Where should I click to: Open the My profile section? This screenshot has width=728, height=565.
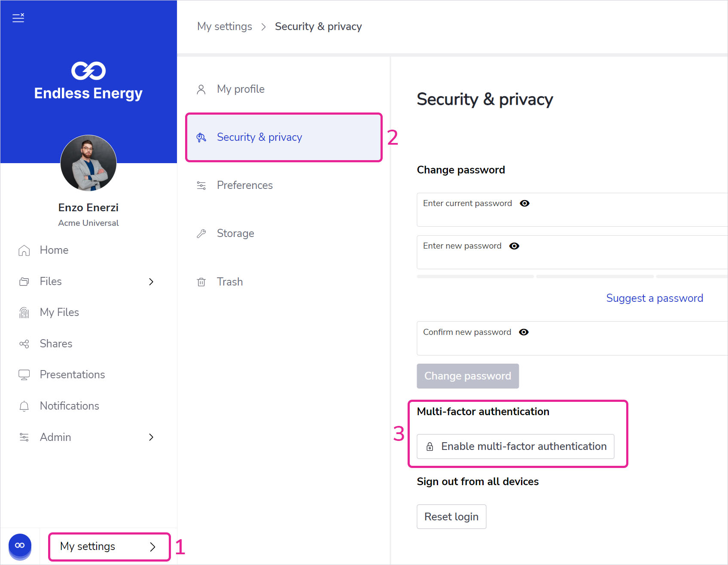(241, 89)
